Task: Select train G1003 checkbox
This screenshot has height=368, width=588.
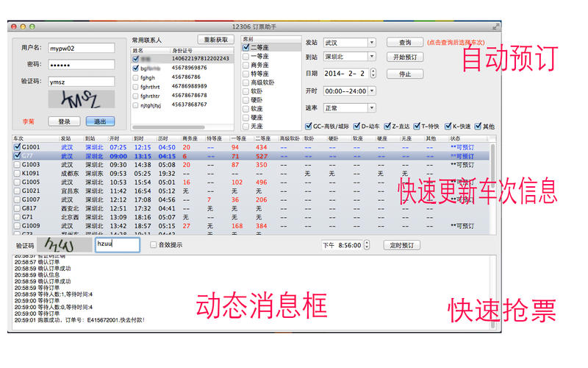Action: [x=17, y=164]
